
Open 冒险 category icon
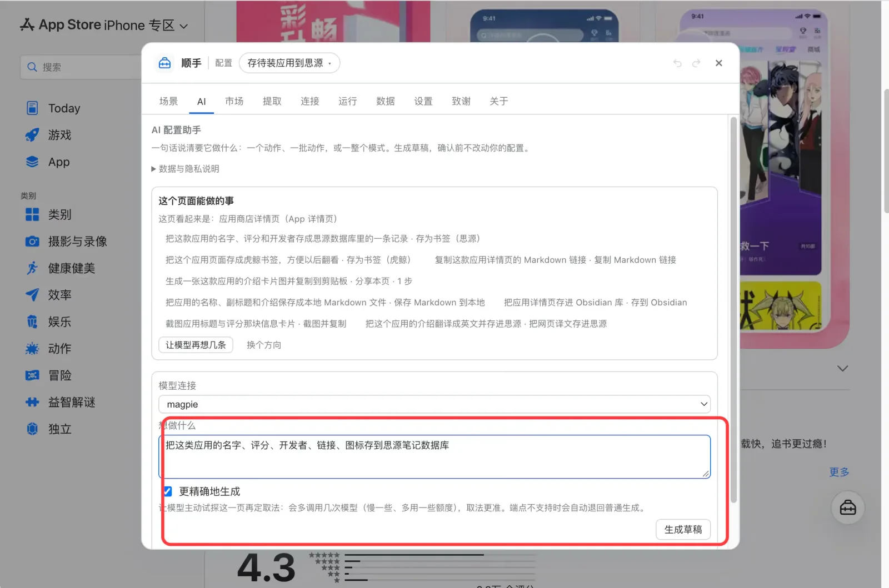coord(32,375)
